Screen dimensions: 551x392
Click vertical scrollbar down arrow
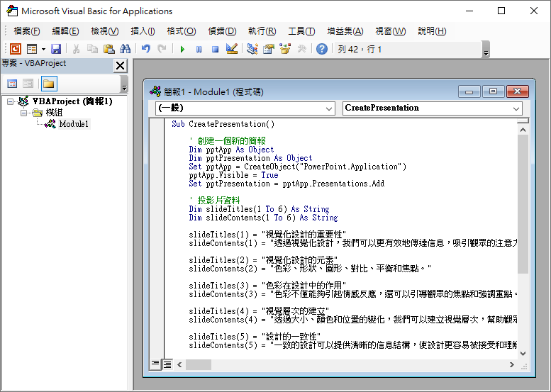click(x=523, y=353)
